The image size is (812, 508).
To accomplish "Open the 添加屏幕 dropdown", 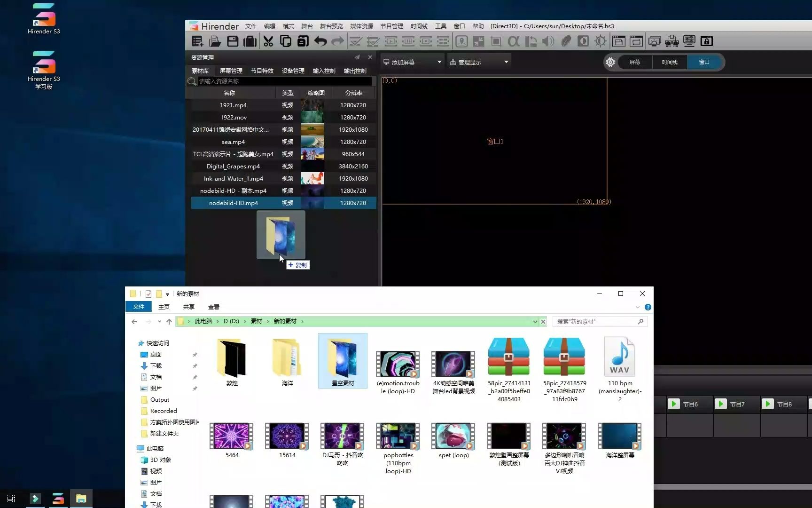I will tap(412, 62).
